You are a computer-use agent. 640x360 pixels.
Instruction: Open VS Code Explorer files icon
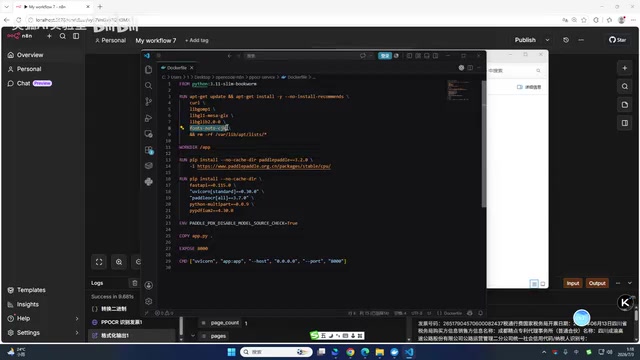click(x=149, y=69)
